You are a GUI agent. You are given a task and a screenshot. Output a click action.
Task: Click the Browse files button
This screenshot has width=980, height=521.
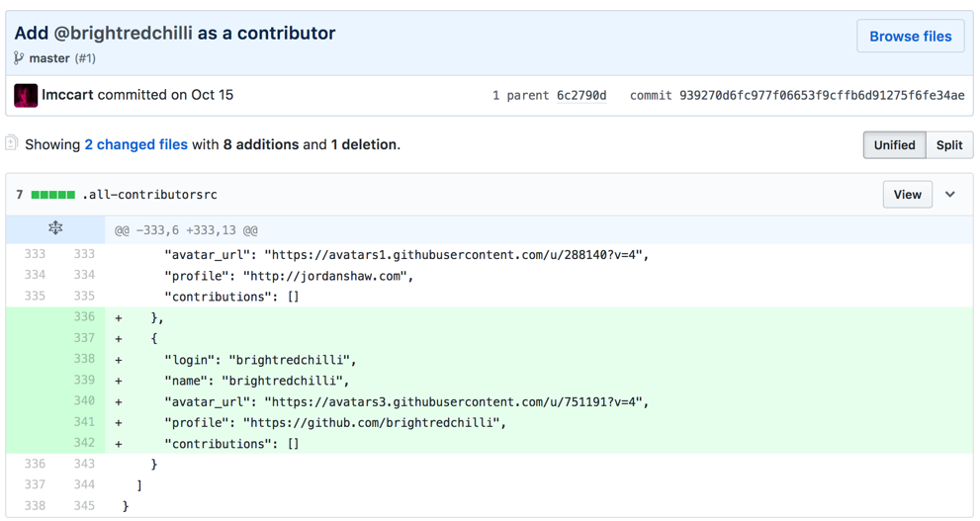pyautogui.click(x=910, y=37)
